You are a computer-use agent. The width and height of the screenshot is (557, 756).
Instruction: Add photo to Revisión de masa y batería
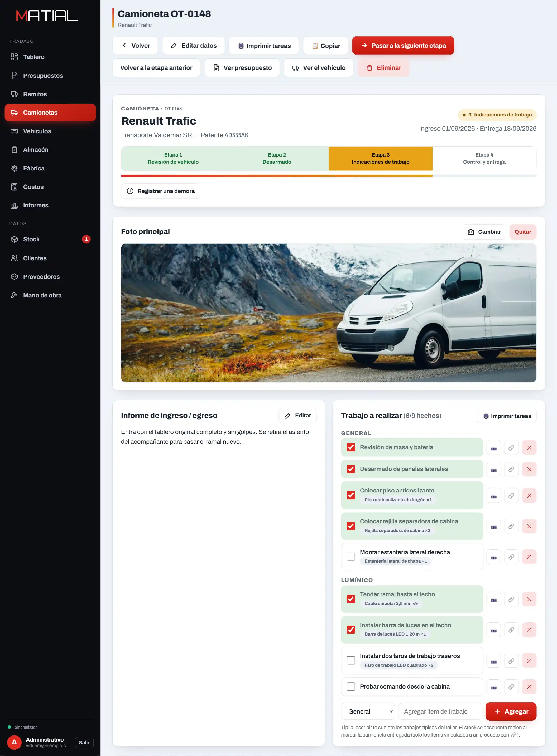click(493, 448)
